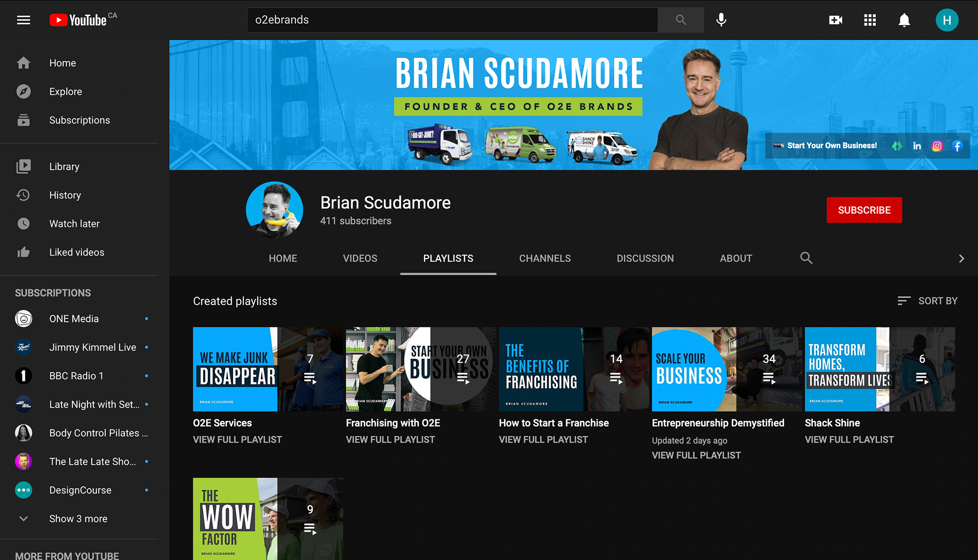Click the Instagram icon on the banner
978x560 pixels.
click(937, 146)
